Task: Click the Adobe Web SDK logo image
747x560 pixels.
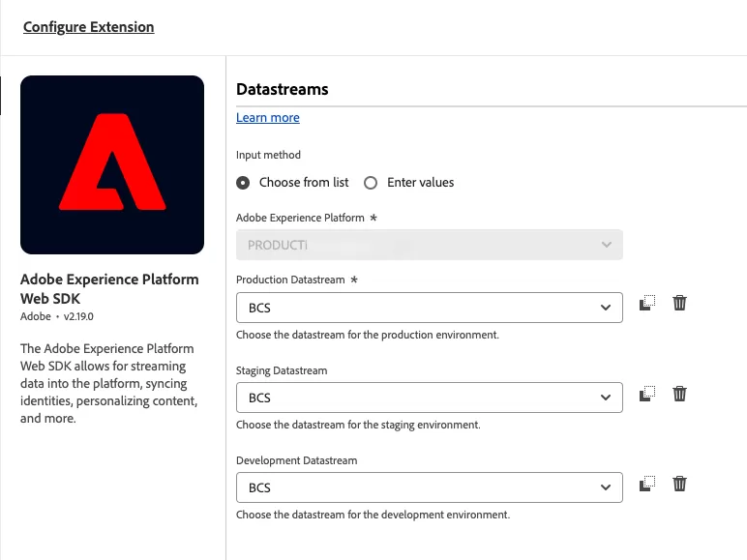Action: click(x=112, y=164)
